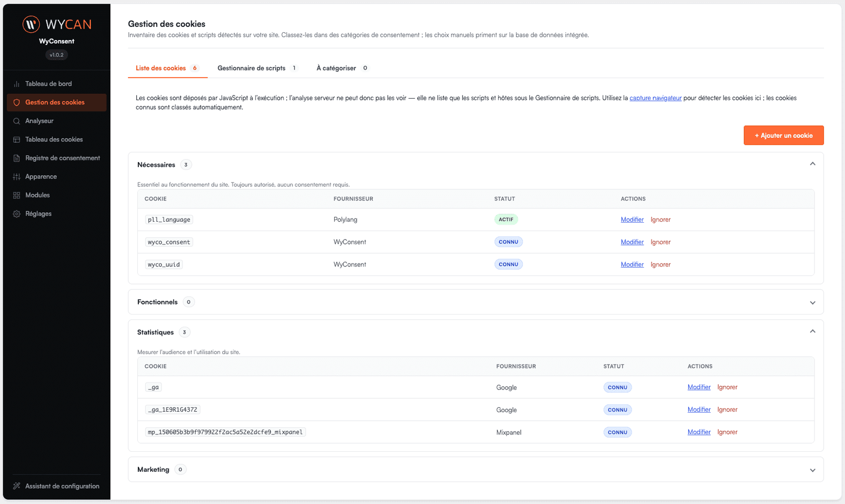Image resolution: width=845 pixels, height=504 pixels.
Task: Open Tableau des cookies page
Action: tap(54, 139)
